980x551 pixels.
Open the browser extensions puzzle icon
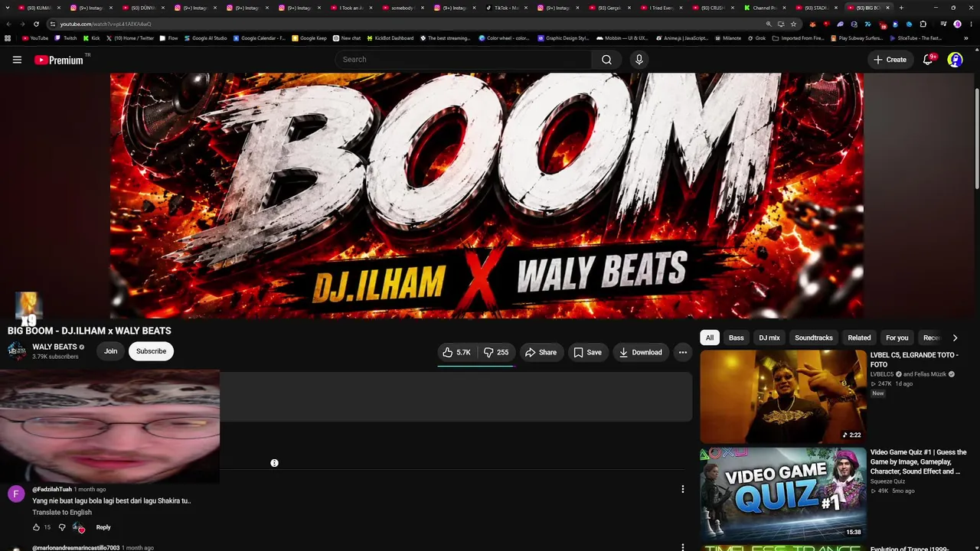(923, 24)
